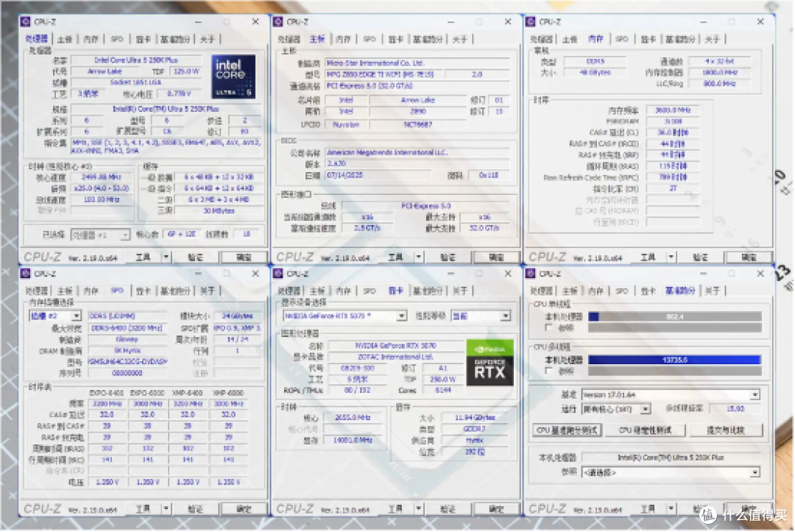This screenshot has height=532, width=795.
Task: Open the NVIDIA GeForce RTX 5070 device dropdown
Action: tap(344, 316)
